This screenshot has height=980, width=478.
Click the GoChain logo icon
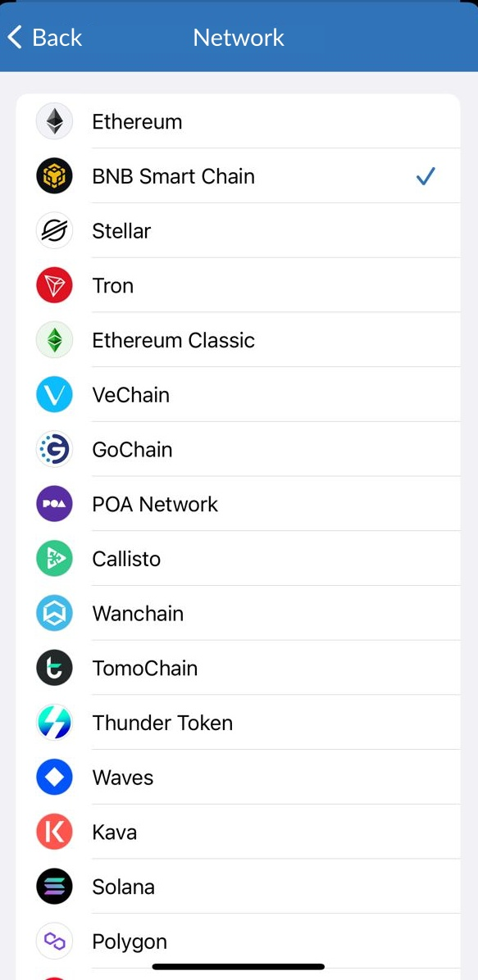(53, 449)
